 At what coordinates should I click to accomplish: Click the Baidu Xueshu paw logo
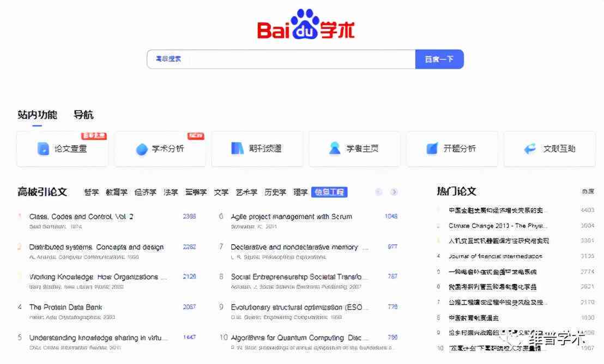(305, 24)
